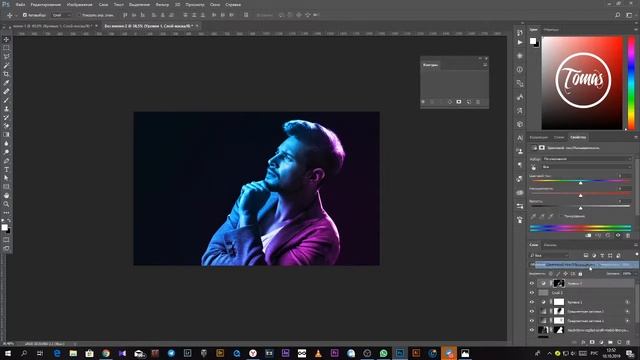Click the lock-all icon in the Layers panel
This screenshot has width=640, height=360.
[x=580, y=274]
